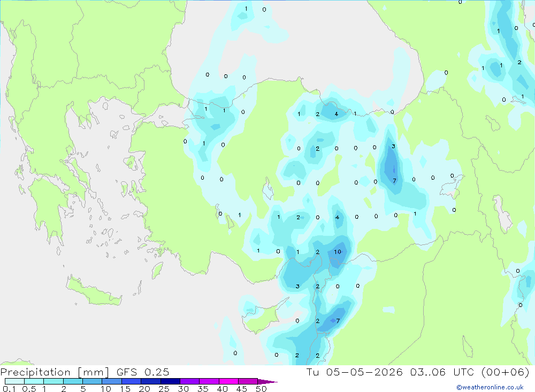Click the '0.5' legend scale label
Image resolution: width=535 pixels, height=392 pixels.
tap(29, 389)
